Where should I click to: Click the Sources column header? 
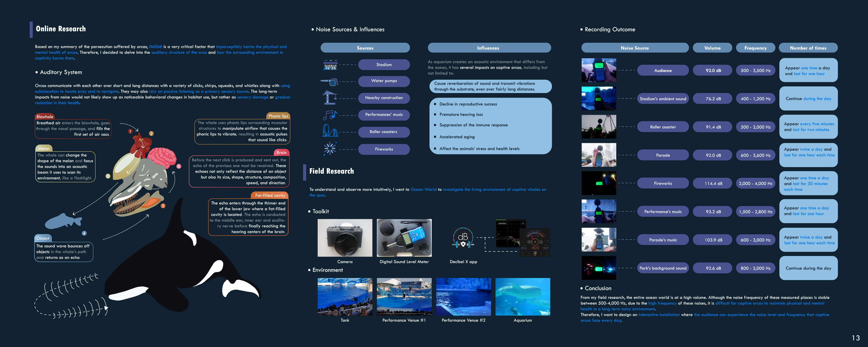[365, 48]
